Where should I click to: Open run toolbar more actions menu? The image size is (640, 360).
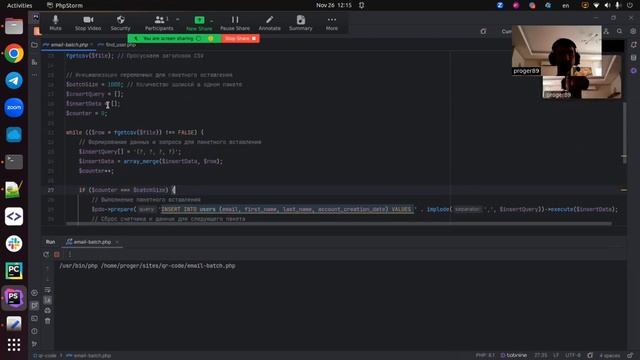(69, 254)
